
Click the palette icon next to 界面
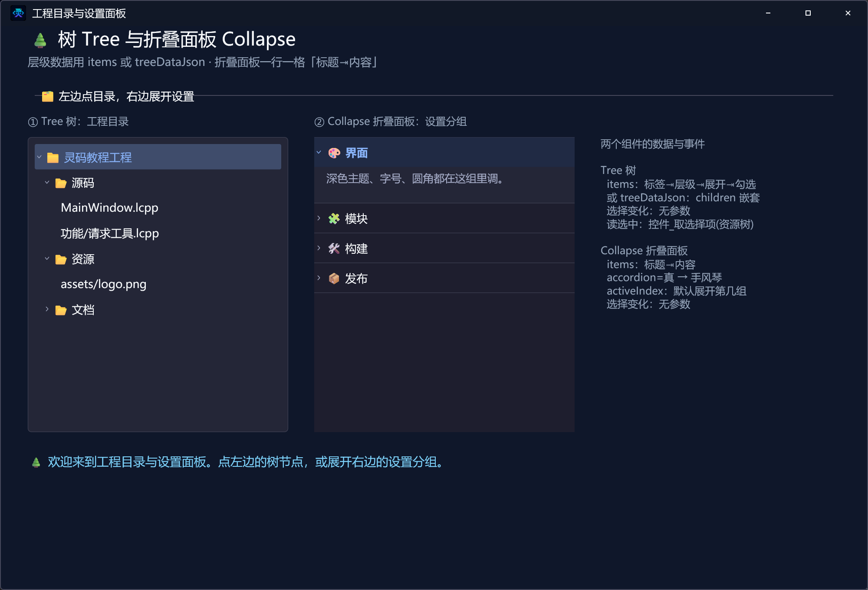click(334, 153)
